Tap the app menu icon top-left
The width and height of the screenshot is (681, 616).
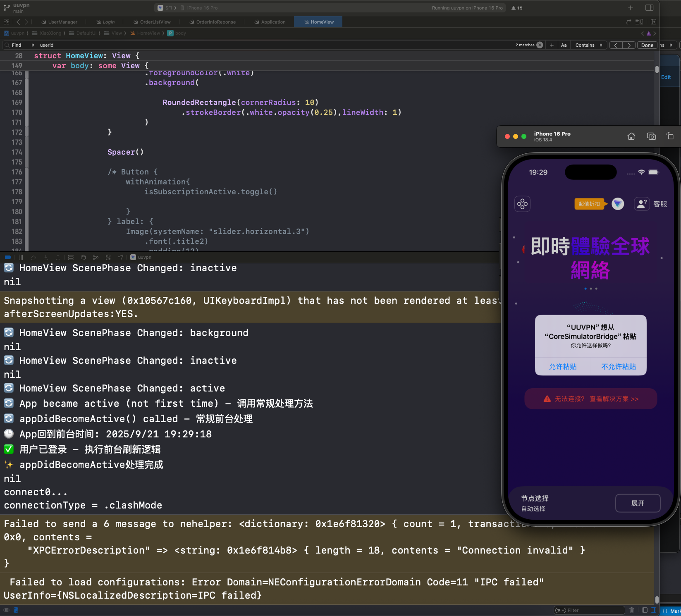(522, 204)
